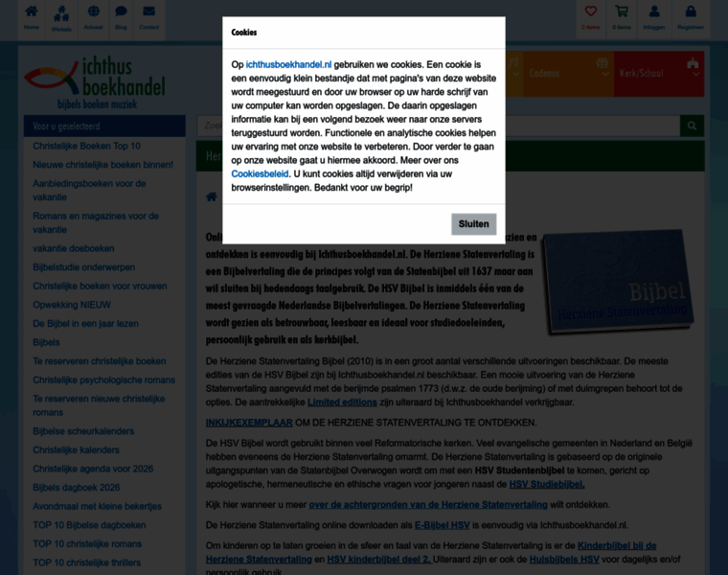Viewport: 728px width, 575px height.
Task: Open the ichthusboekhandel.nl link in dialog
Action: [x=288, y=64]
